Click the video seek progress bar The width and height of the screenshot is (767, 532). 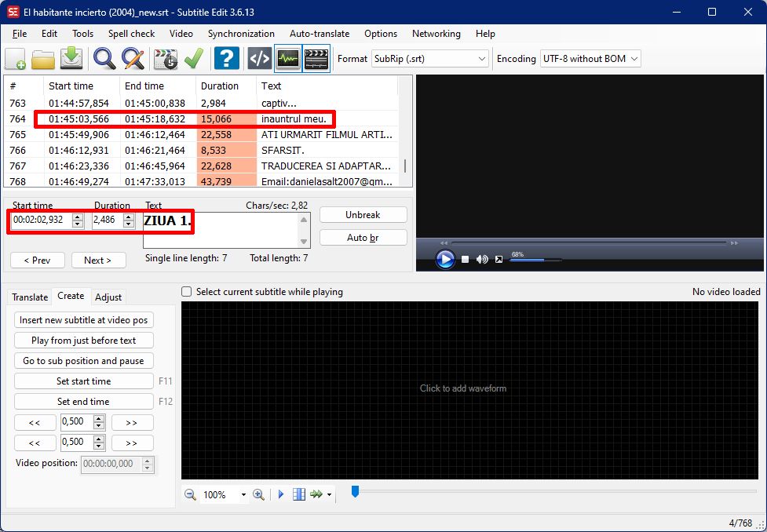click(589, 242)
